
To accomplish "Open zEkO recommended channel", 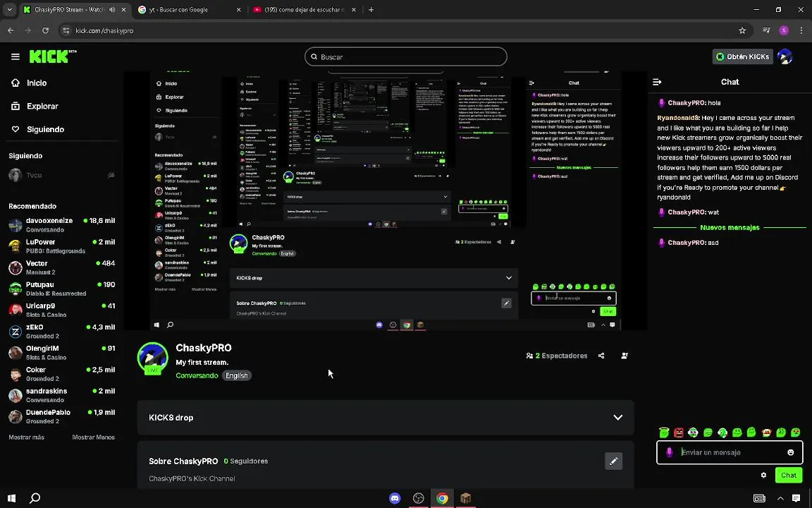I will click(61, 331).
